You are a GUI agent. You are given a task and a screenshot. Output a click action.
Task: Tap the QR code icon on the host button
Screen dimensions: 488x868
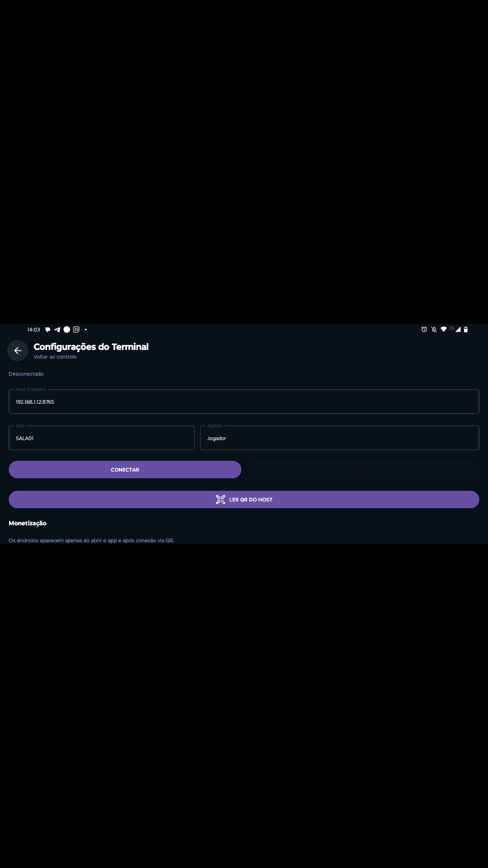click(221, 500)
